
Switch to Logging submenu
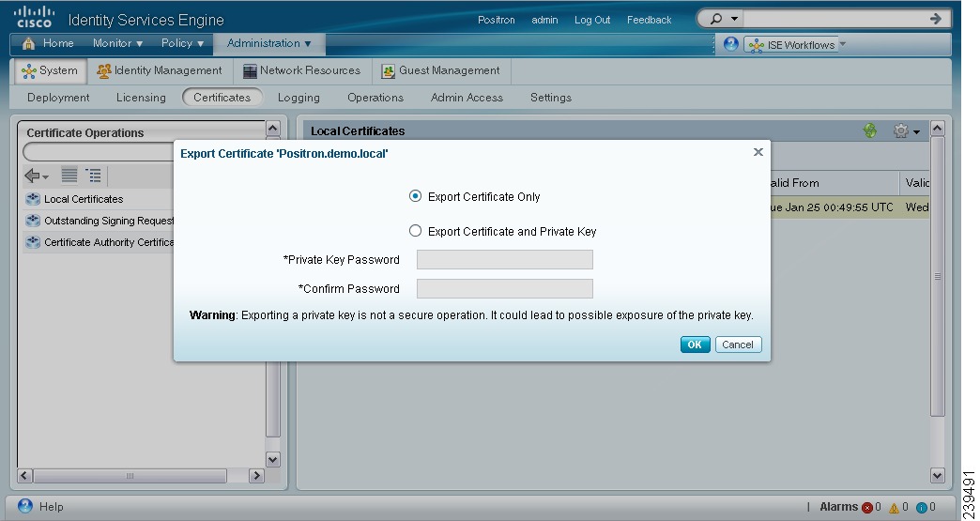(x=299, y=98)
